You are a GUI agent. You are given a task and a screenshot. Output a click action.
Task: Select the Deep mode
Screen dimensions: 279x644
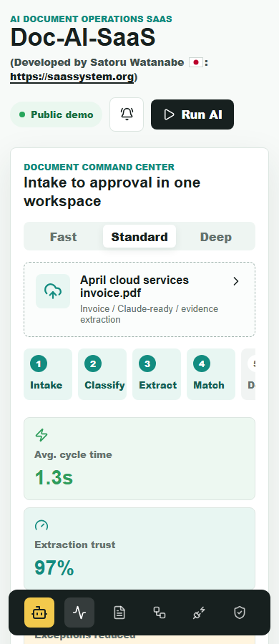(x=216, y=237)
